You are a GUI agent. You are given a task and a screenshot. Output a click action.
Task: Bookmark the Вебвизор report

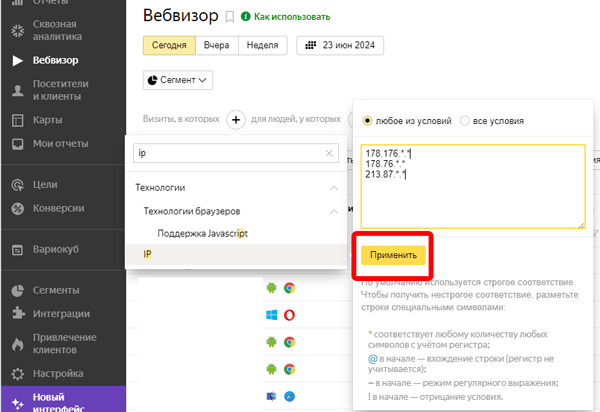230,17
